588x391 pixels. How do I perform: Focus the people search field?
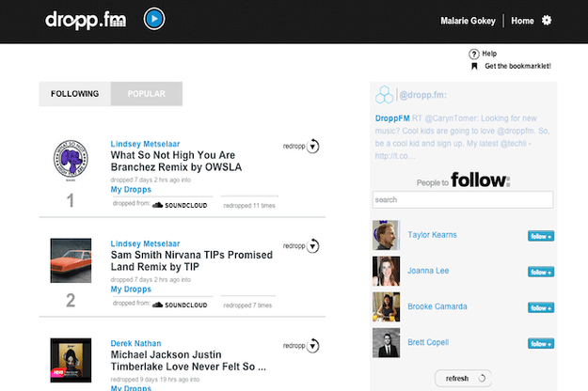pyautogui.click(x=463, y=199)
